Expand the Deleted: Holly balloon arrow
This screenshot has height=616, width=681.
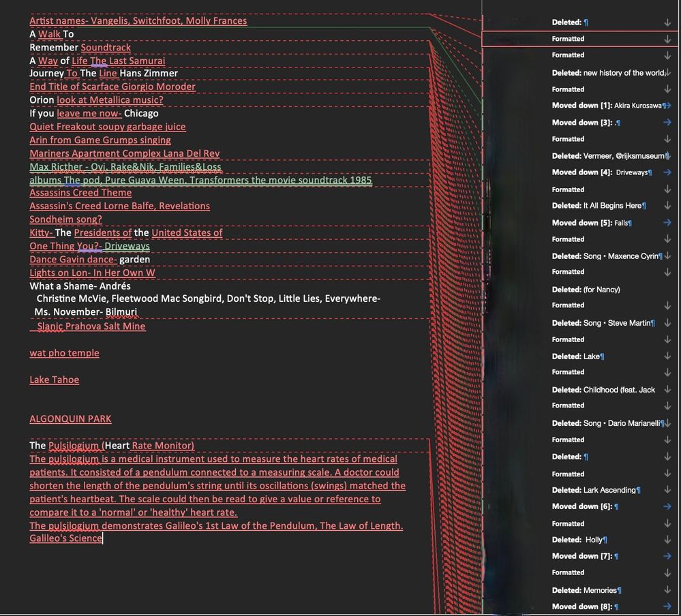[x=668, y=540]
